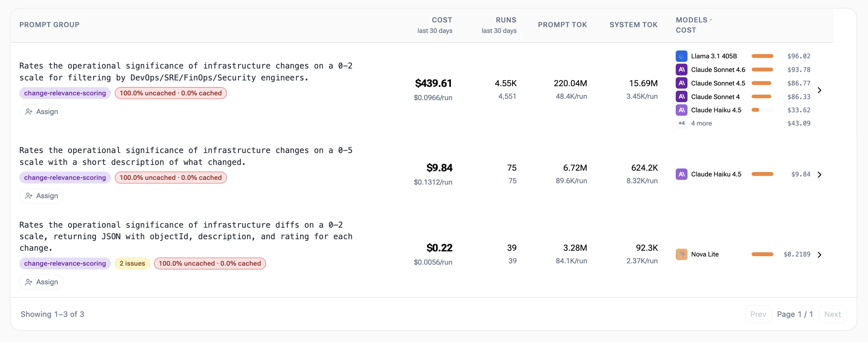Click the $86.33 Sonnet 4 cost amount
This screenshot has width=868, height=342.
click(799, 97)
